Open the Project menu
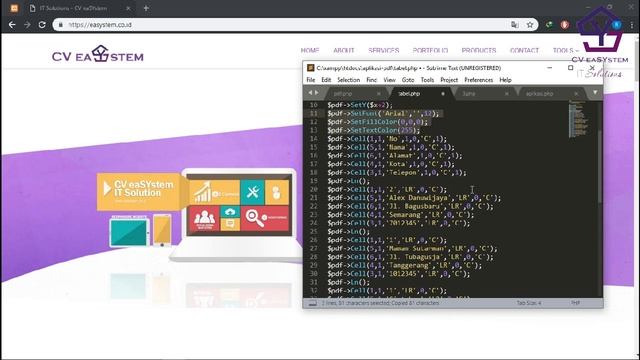640x360 pixels. pyautogui.click(x=449, y=80)
